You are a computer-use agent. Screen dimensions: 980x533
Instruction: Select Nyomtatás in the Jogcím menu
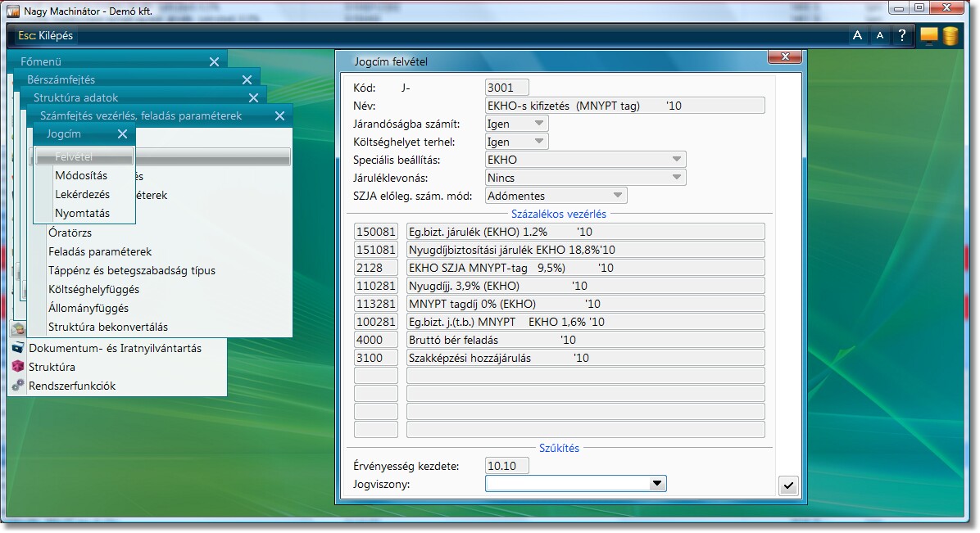point(82,213)
